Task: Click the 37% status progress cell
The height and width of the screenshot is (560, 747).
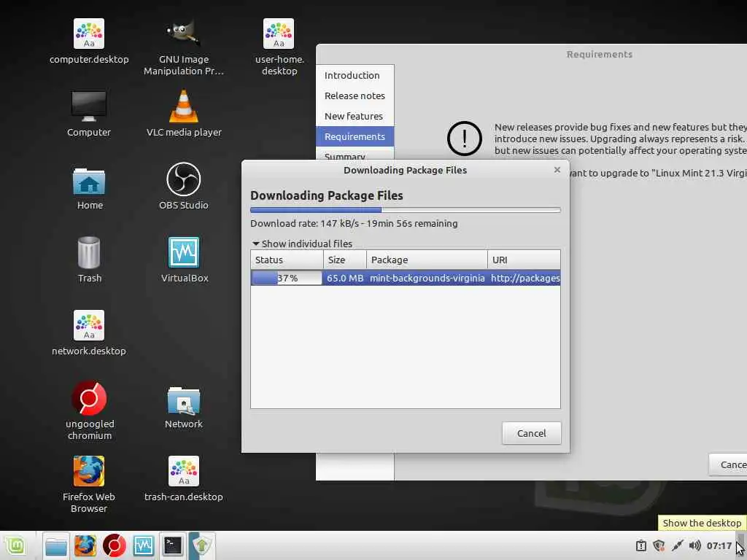Action: (x=287, y=278)
